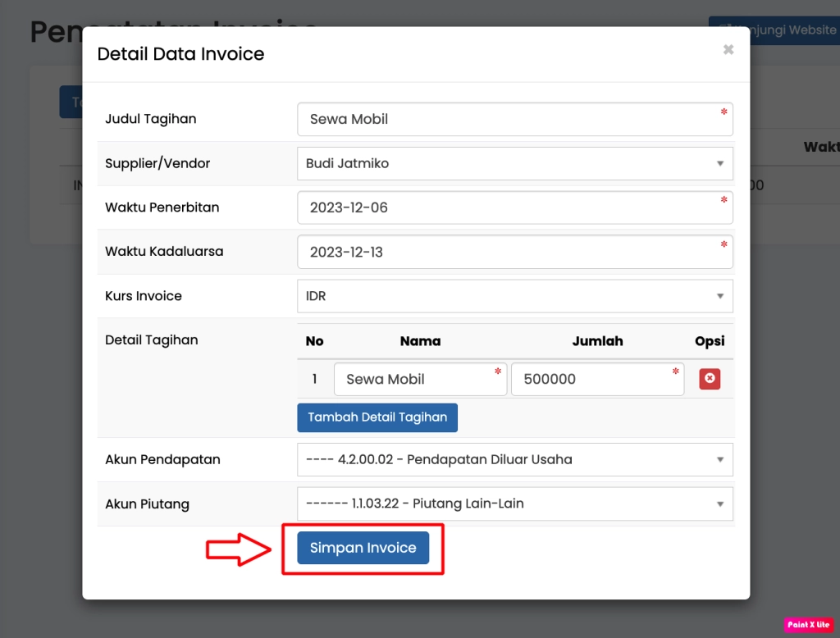Open the Supplier/Vendor dropdown

point(514,163)
